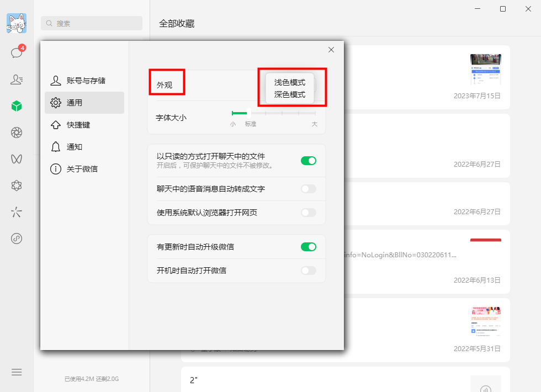This screenshot has height=392, width=541.
Task: Open the spark Search icon in sidebar
Action: click(x=17, y=212)
